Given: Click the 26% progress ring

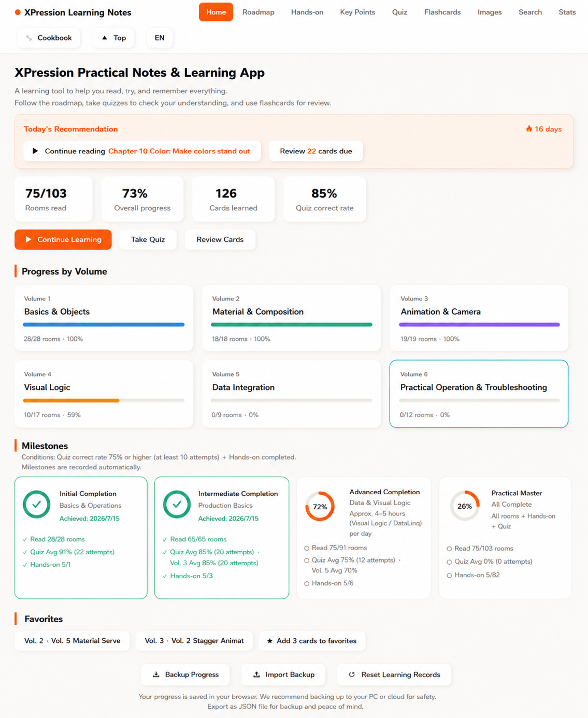Looking at the screenshot, I should click(465, 506).
